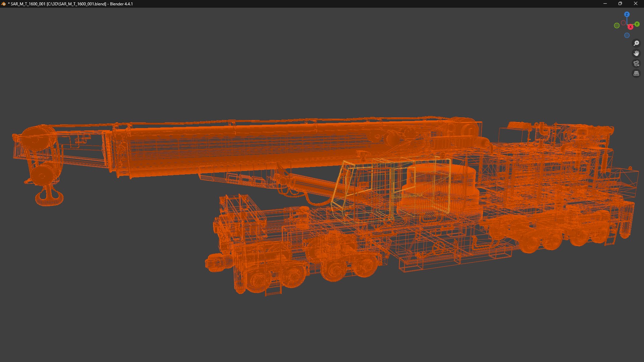Switch perspective/orthographic with the grid icon
The height and width of the screenshot is (362, 644).
pyautogui.click(x=636, y=73)
